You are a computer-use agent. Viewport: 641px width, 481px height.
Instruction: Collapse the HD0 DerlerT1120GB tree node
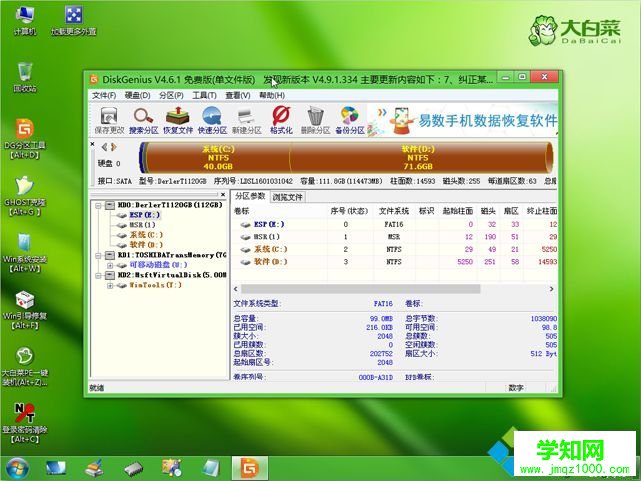98,205
